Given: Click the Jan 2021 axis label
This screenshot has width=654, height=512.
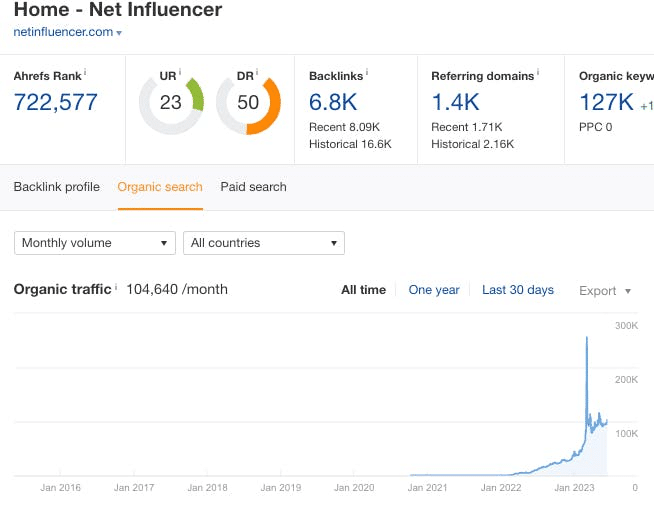Looking at the screenshot, I should coord(427,487).
